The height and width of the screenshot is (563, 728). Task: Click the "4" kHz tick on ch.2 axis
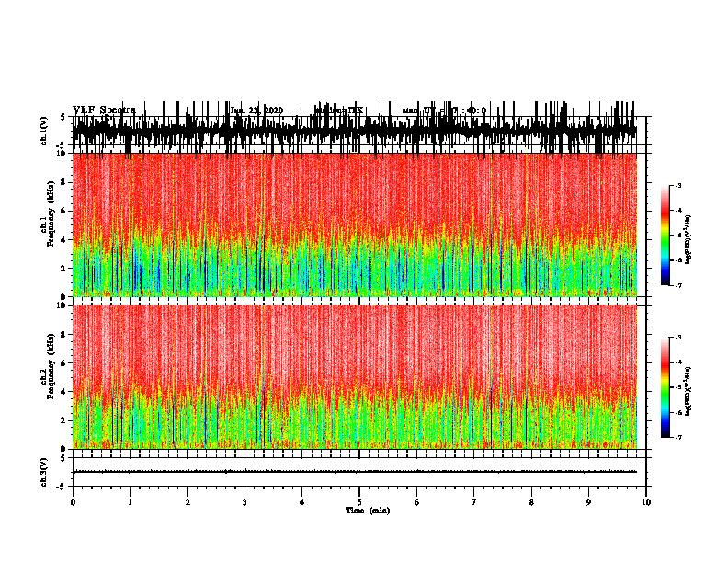63,392
